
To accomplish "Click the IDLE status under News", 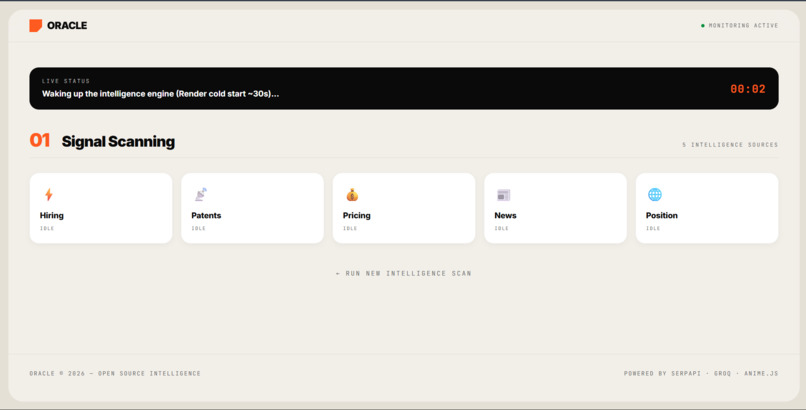I will [501, 229].
